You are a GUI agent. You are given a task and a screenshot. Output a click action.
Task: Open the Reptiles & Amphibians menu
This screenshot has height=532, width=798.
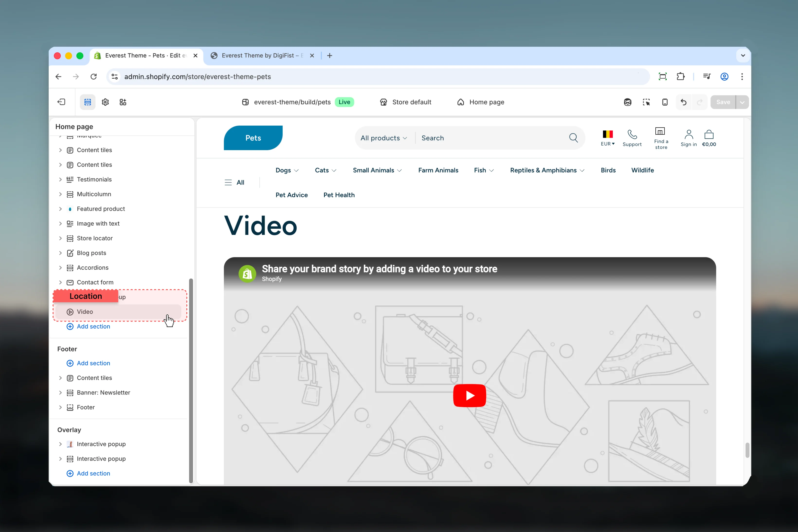pos(547,170)
